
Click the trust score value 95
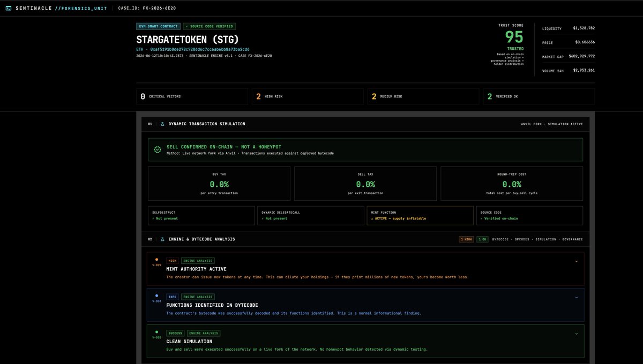pyautogui.click(x=514, y=37)
